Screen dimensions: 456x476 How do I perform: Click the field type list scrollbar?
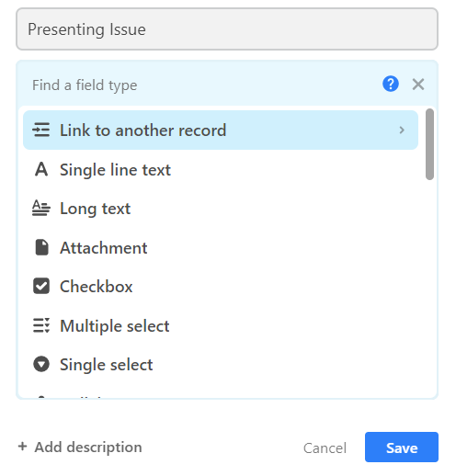429,144
